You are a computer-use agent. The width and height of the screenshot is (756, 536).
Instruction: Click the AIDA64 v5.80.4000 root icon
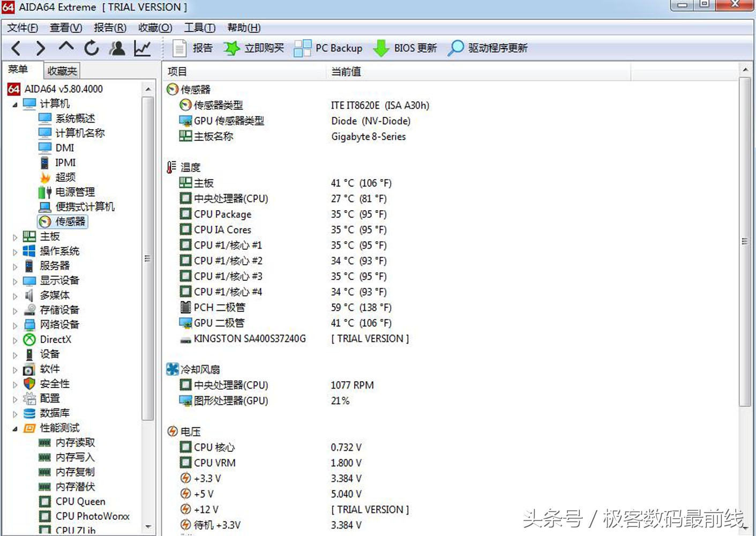(14, 89)
